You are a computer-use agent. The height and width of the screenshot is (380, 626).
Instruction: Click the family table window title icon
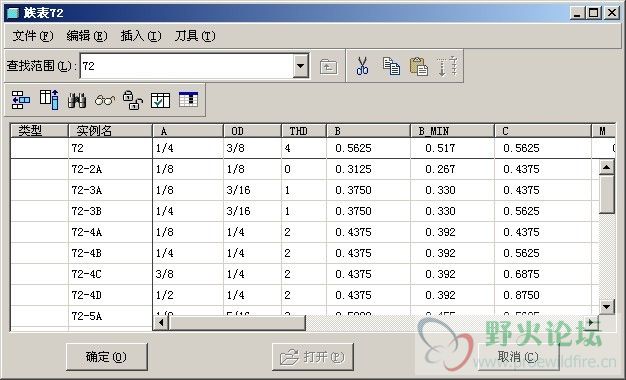click(13, 13)
